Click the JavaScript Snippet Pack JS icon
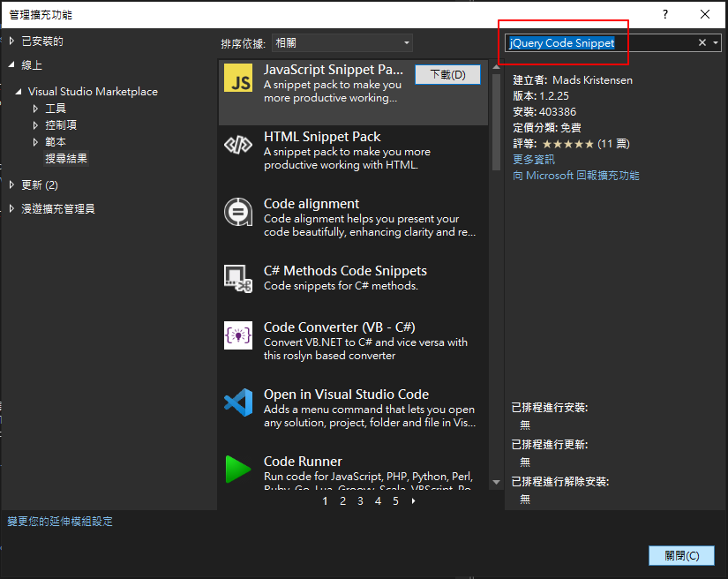This screenshot has height=579, width=728. (238, 78)
